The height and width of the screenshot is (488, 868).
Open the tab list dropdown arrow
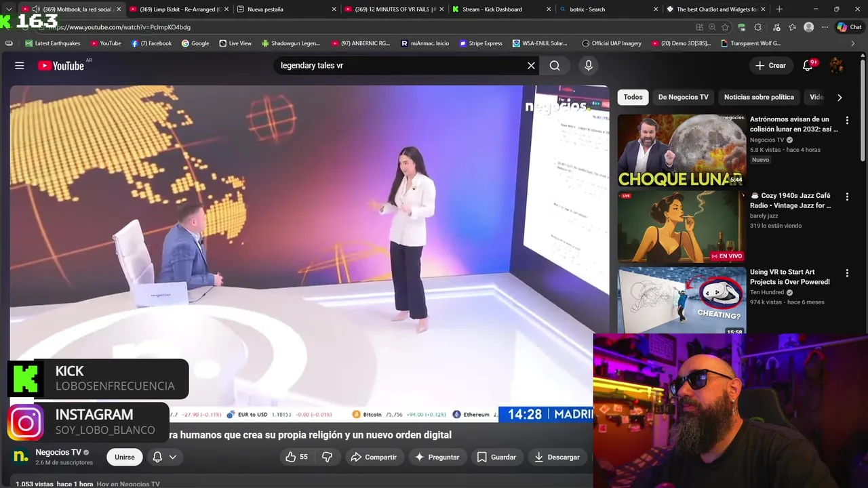click(x=8, y=9)
